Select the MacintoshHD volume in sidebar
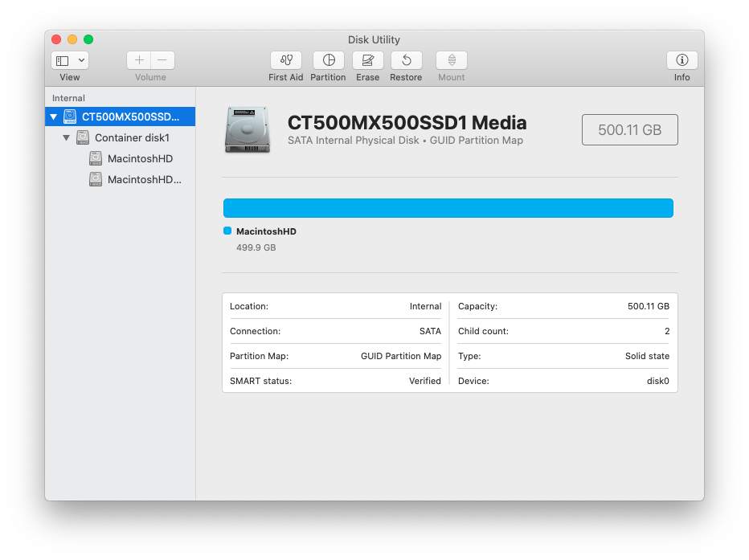Image resolution: width=749 pixels, height=560 pixels. [120, 158]
